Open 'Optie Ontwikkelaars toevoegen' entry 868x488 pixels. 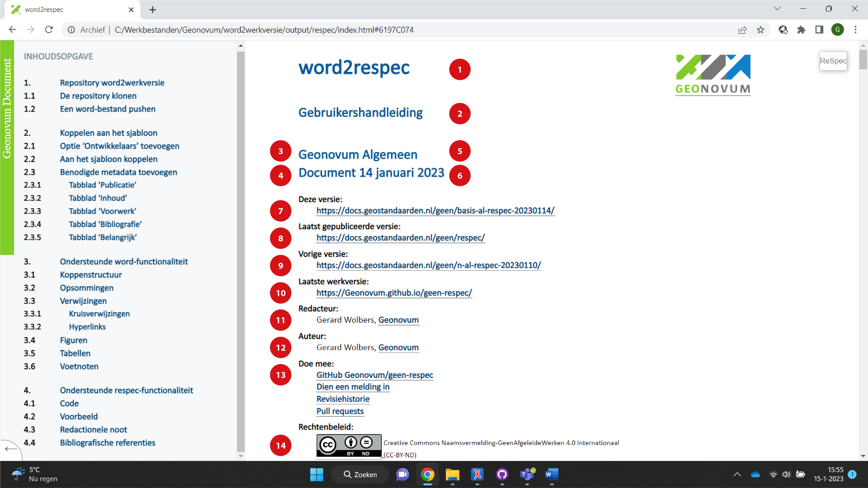click(x=120, y=146)
